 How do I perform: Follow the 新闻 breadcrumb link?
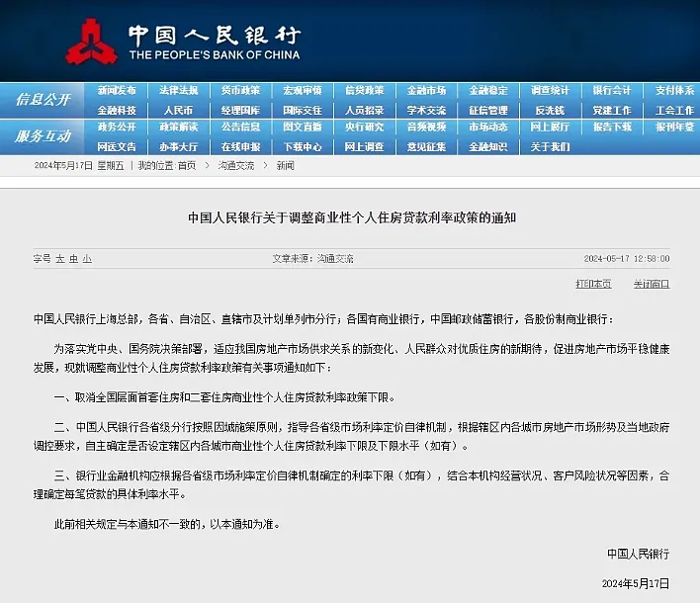click(x=286, y=166)
